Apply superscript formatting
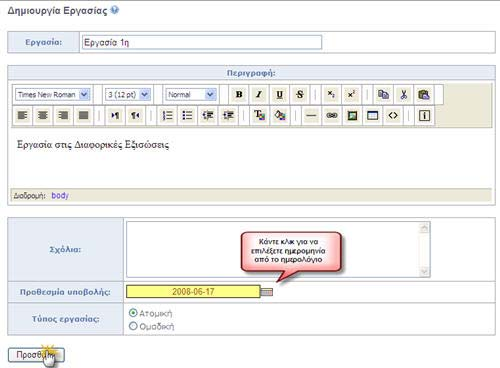500x368 pixels. [351, 95]
